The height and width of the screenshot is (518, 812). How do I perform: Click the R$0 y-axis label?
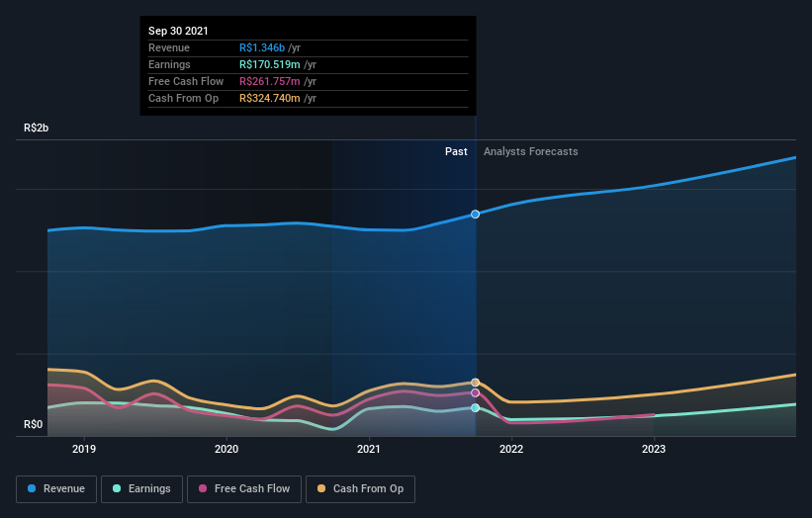(34, 424)
